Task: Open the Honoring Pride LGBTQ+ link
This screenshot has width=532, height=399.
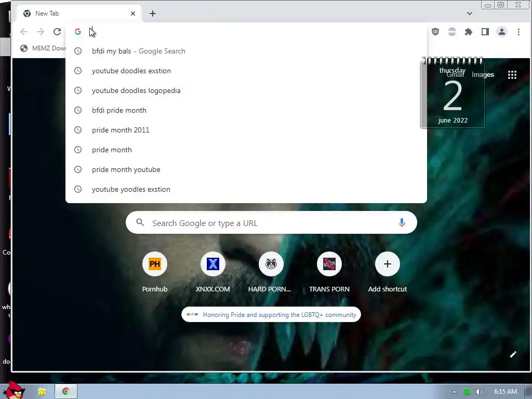Action: click(271, 314)
